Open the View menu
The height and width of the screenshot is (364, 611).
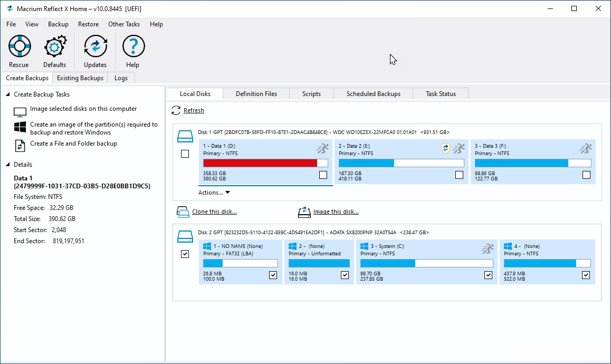pos(32,24)
